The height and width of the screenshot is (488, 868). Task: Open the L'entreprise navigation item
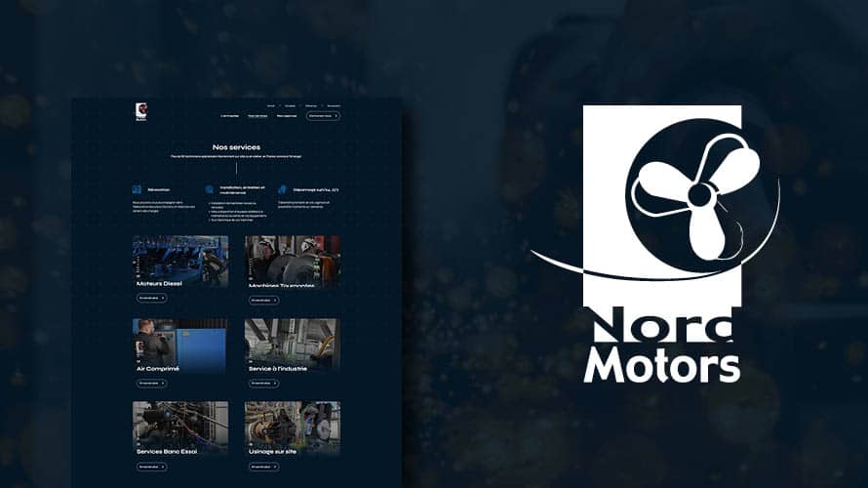pyautogui.click(x=230, y=116)
